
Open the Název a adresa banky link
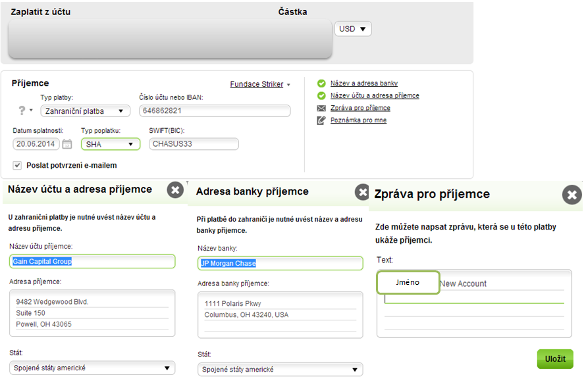[x=364, y=84]
